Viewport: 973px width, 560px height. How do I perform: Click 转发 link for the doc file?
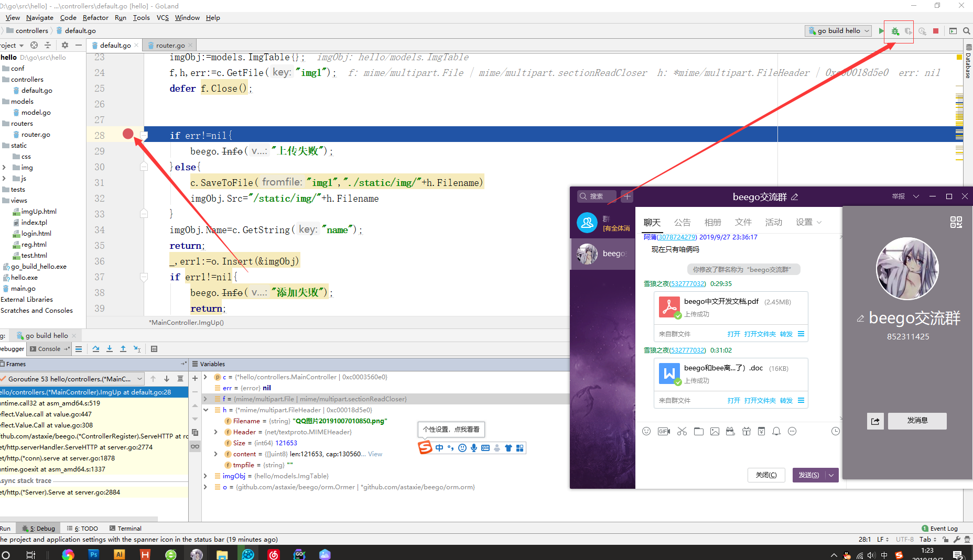(786, 400)
